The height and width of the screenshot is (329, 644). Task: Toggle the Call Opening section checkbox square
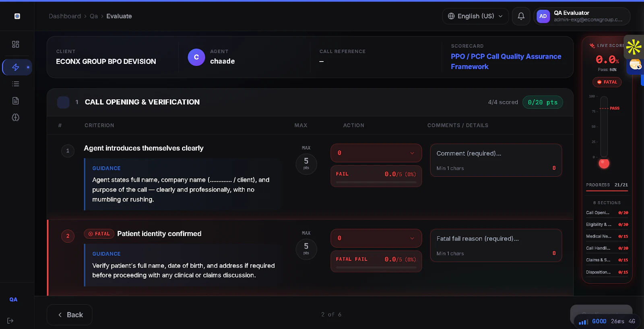[63, 102]
